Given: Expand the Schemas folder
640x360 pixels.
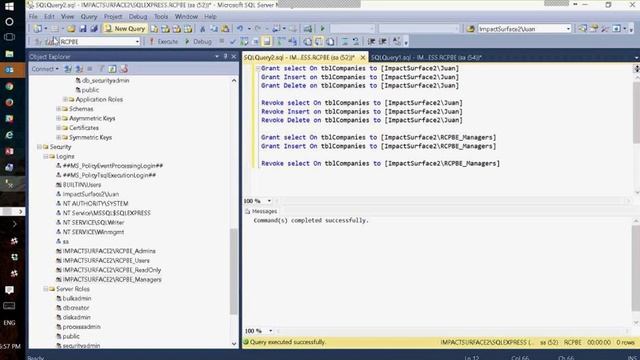Looking at the screenshot, I should [x=58, y=109].
